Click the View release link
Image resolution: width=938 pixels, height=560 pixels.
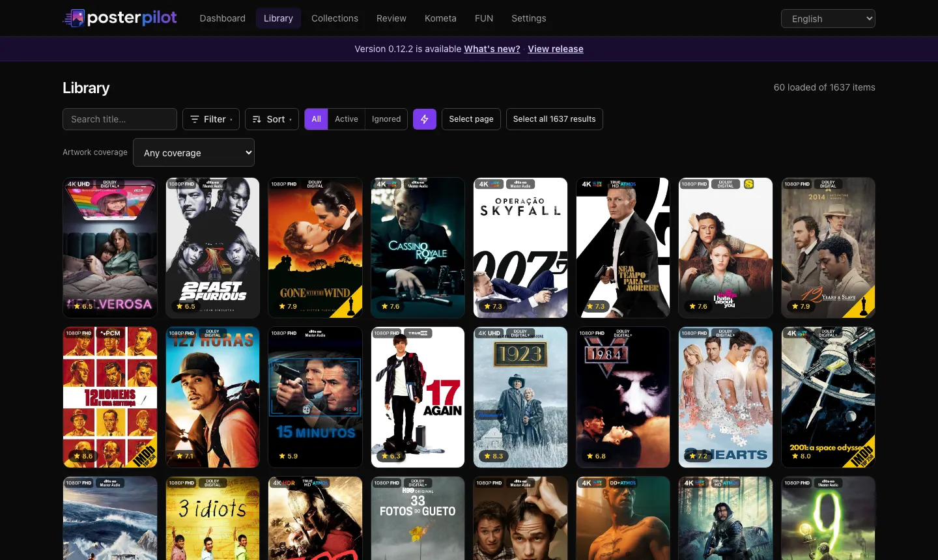click(556, 49)
